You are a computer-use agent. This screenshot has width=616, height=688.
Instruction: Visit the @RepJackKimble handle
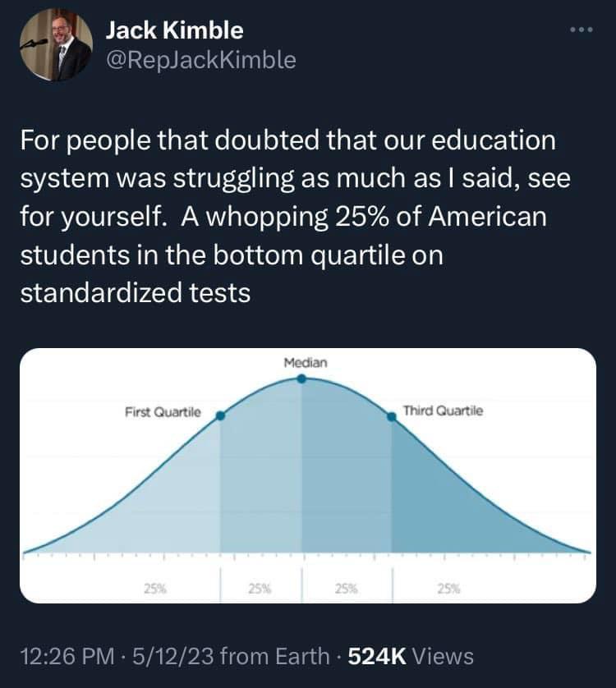point(200,60)
